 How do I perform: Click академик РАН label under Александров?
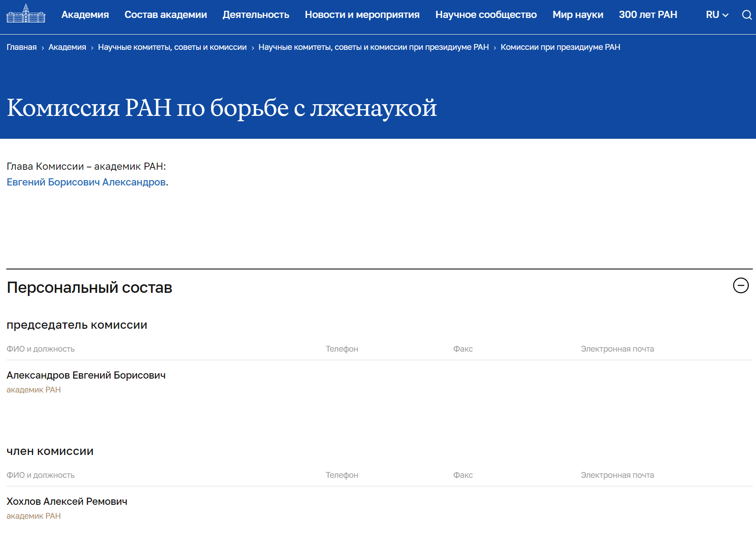34,390
